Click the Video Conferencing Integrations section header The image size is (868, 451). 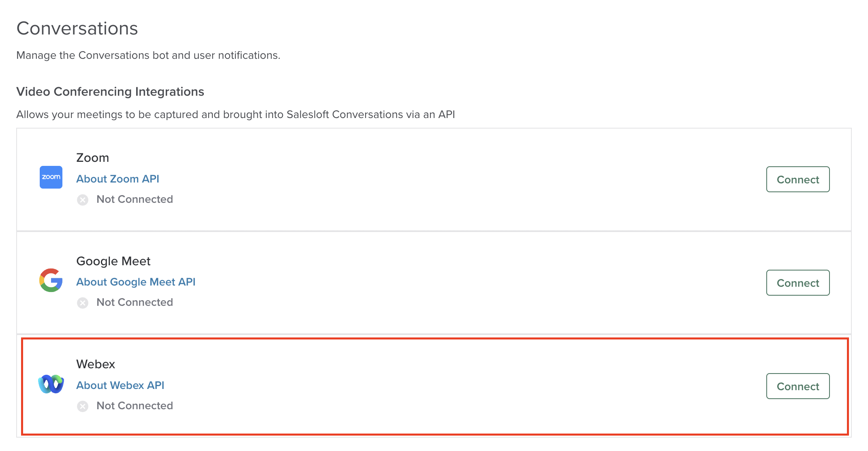pos(110,92)
